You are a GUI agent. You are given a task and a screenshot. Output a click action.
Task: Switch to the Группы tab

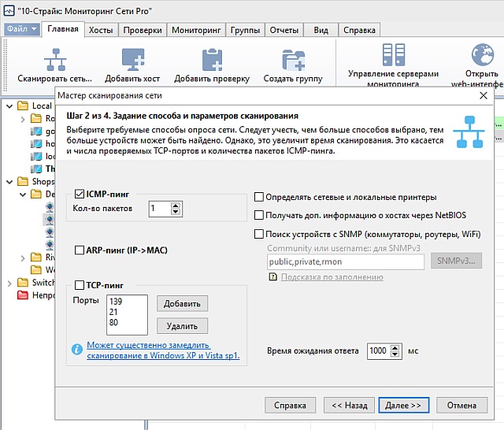(245, 30)
